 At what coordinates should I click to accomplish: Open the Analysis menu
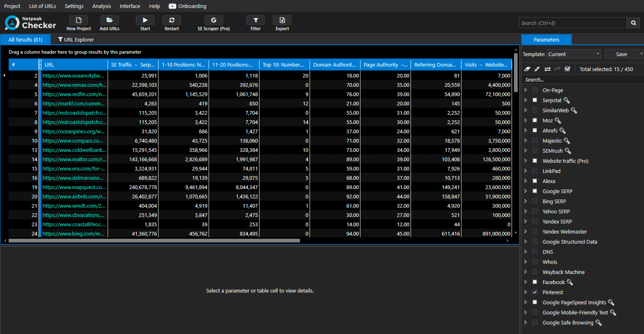point(102,6)
